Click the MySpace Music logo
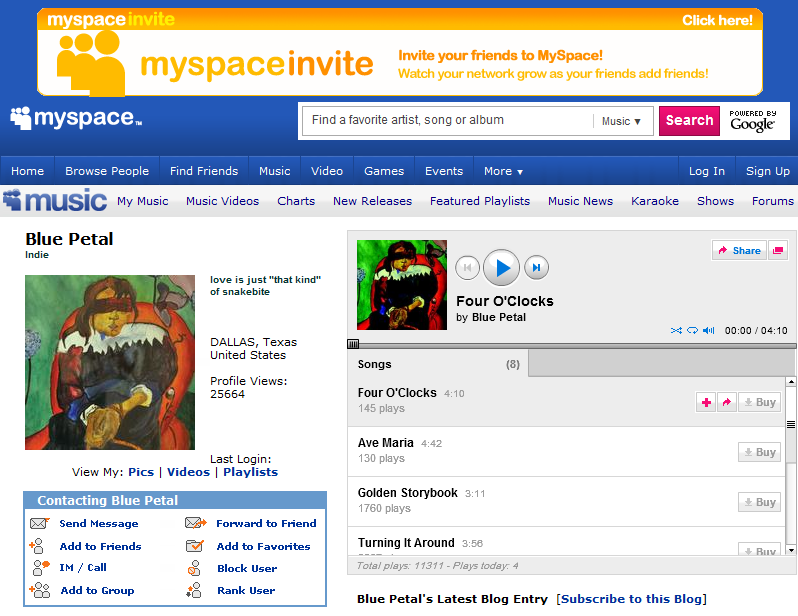This screenshot has height=616, width=798. [x=55, y=201]
